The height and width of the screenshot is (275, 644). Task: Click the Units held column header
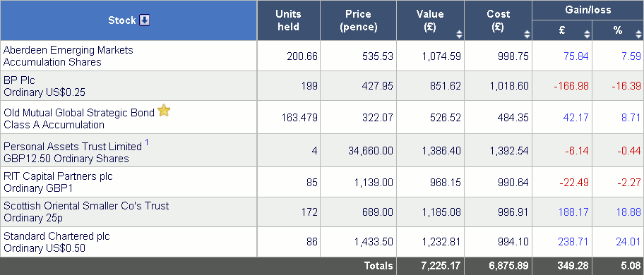coord(288,20)
